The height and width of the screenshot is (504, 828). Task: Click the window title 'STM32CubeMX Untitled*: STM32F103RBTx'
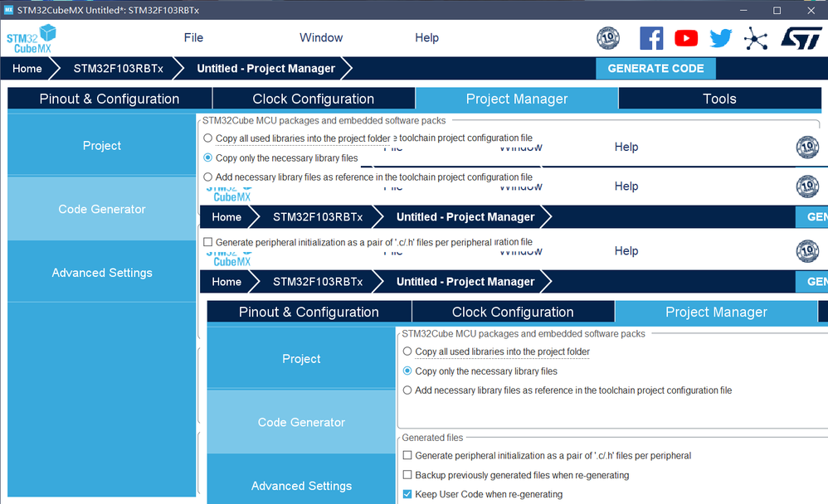(x=108, y=10)
